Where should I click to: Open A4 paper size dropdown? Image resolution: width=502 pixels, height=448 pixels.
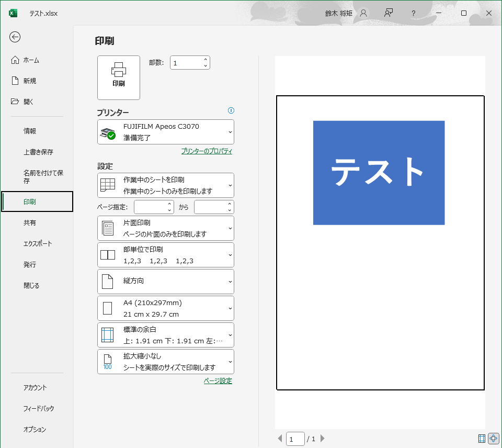[x=166, y=308]
